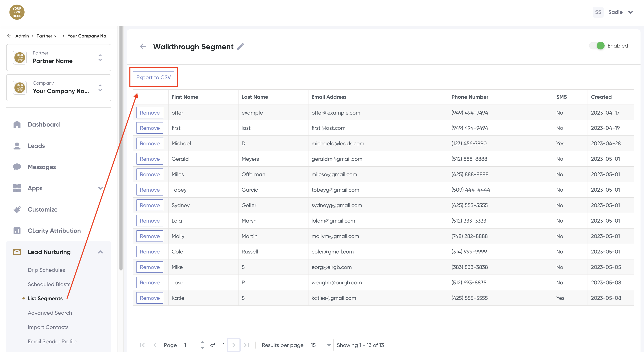Go to Drip Schedules
The height and width of the screenshot is (352, 644).
[46, 270]
